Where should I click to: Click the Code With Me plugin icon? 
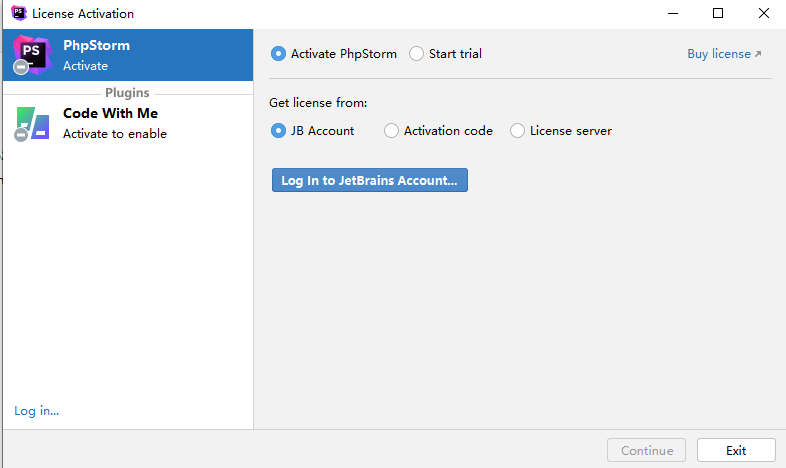click(32, 122)
